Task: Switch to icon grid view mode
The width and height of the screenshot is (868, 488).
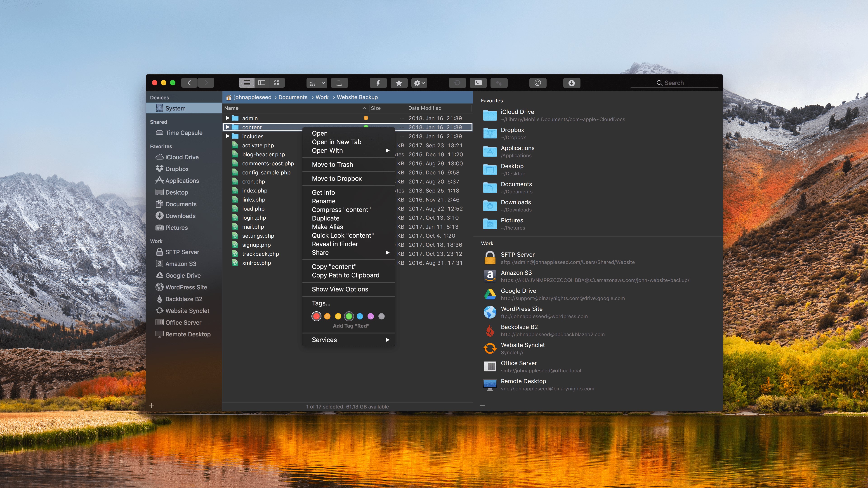Action: pyautogui.click(x=277, y=83)
